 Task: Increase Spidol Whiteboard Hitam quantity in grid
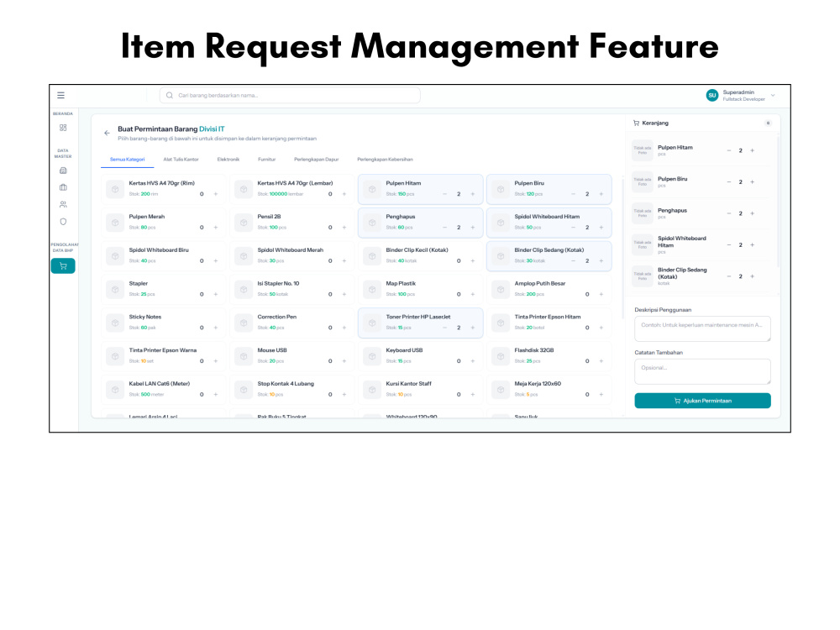pyautogui.click(x=601, y=228)
